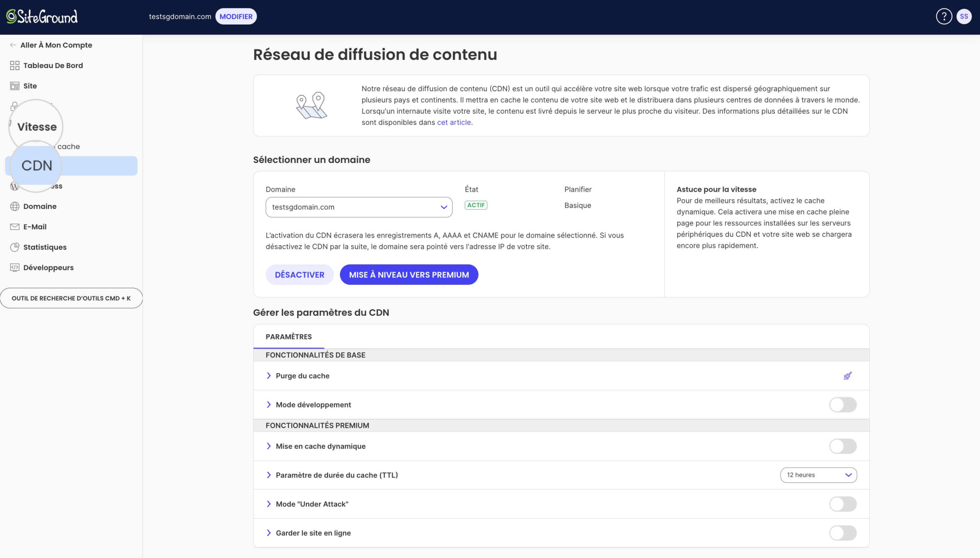Select the PARAMÈTRES tab
Screen dimensions: 980x558
pyautogui.click(x=289, y=336)
